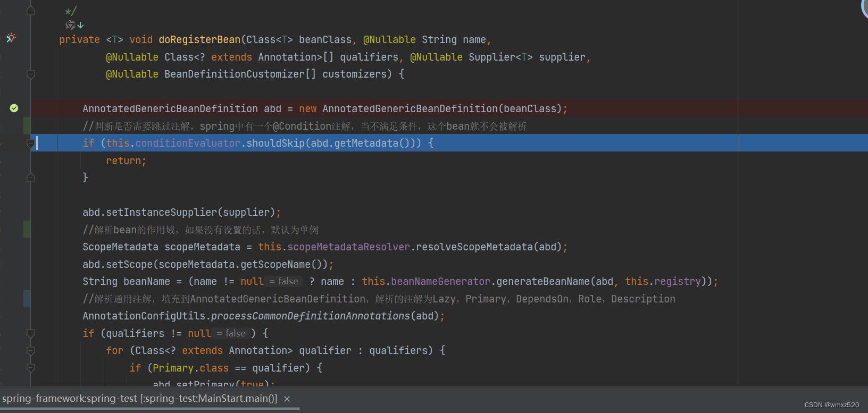Click the 'extends Annotation>[] qualifiers' parameter
This screenshot has height=413, width=868.
click(x=305, y=57)
